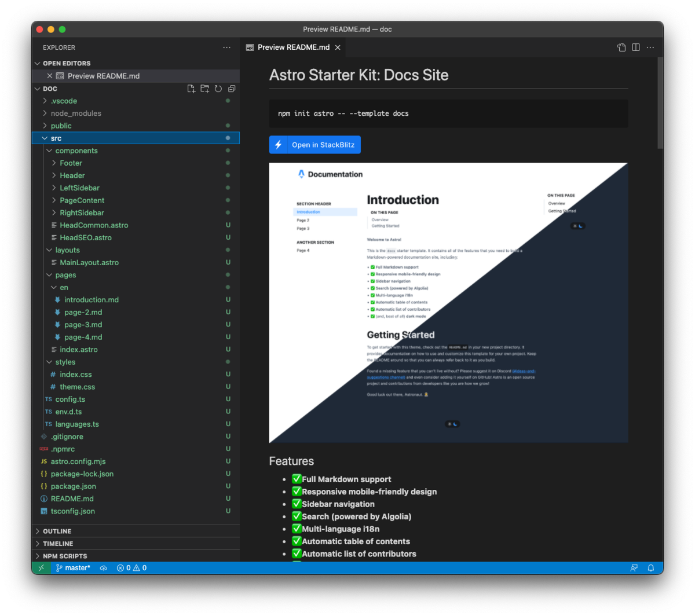
Task: Collapse the en folder
Action: click(x=136, y=288)
